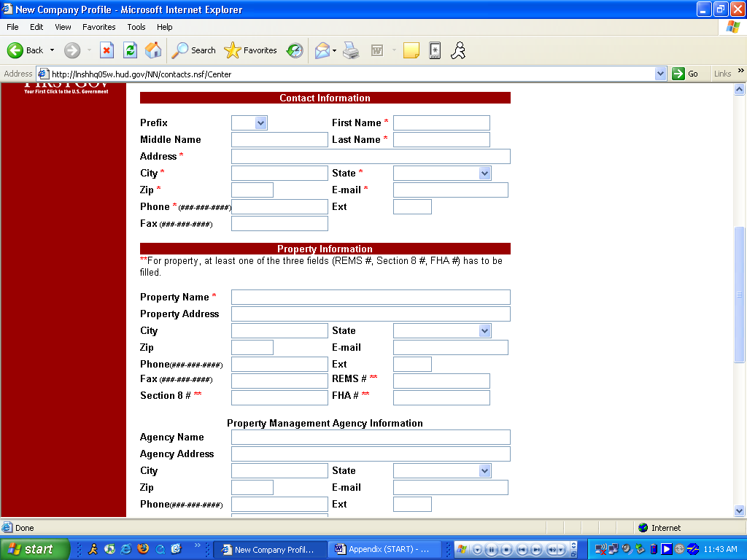Open the View menu

tap(63, 27)
